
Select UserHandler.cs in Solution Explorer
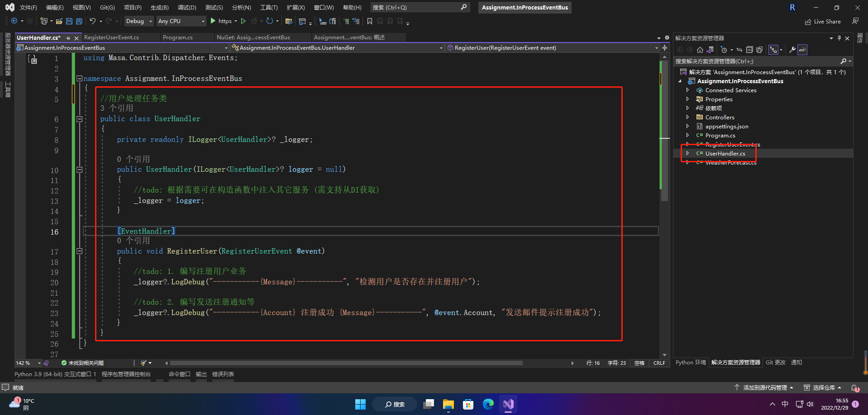[725, 154]
